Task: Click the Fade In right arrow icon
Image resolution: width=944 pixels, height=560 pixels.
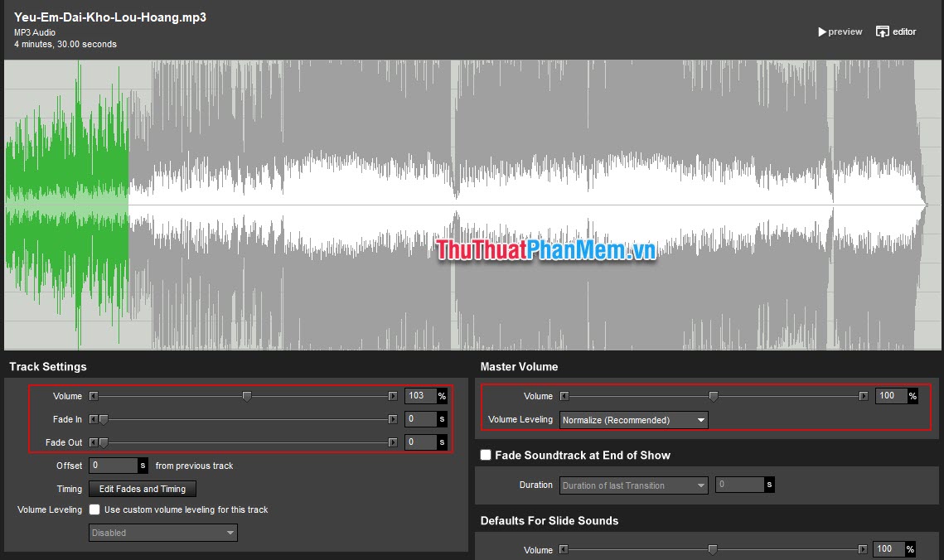Action: [394, 419]
